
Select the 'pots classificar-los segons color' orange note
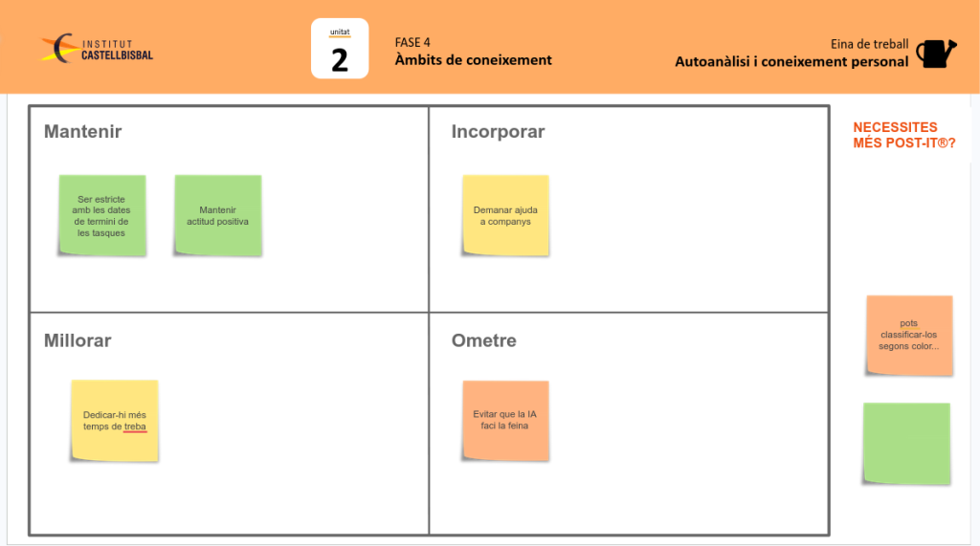[x=909, y=335]
